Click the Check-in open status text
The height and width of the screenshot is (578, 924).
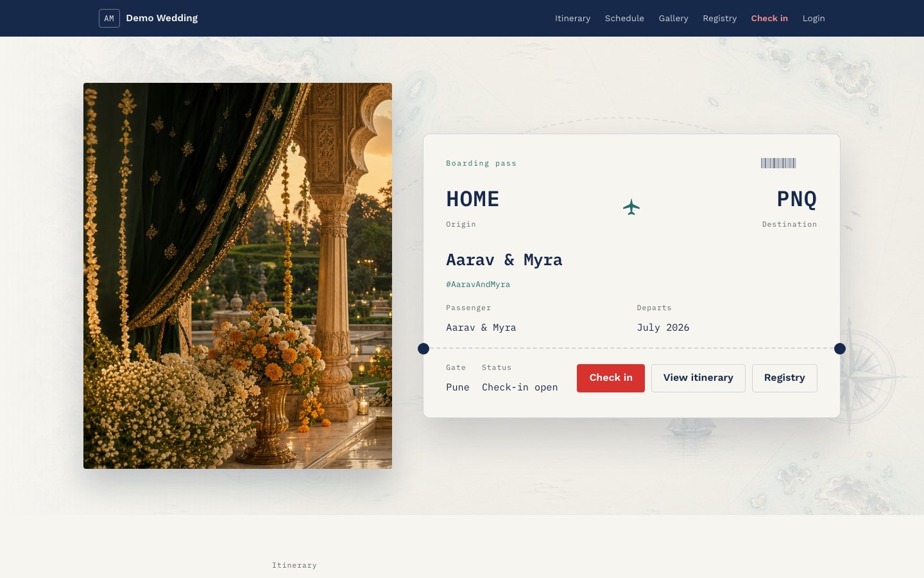(520, 387)
